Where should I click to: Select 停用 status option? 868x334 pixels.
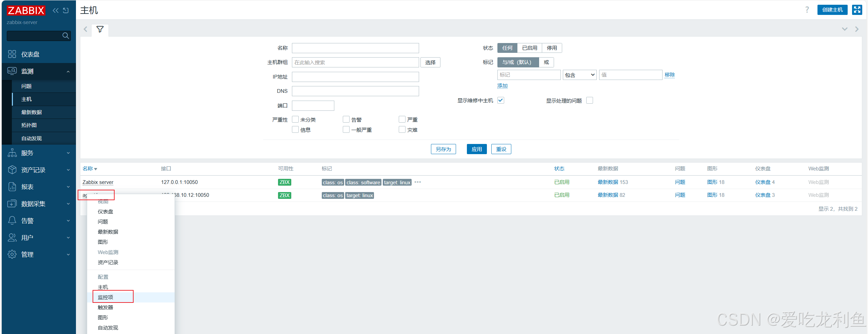tap(552, 48)
